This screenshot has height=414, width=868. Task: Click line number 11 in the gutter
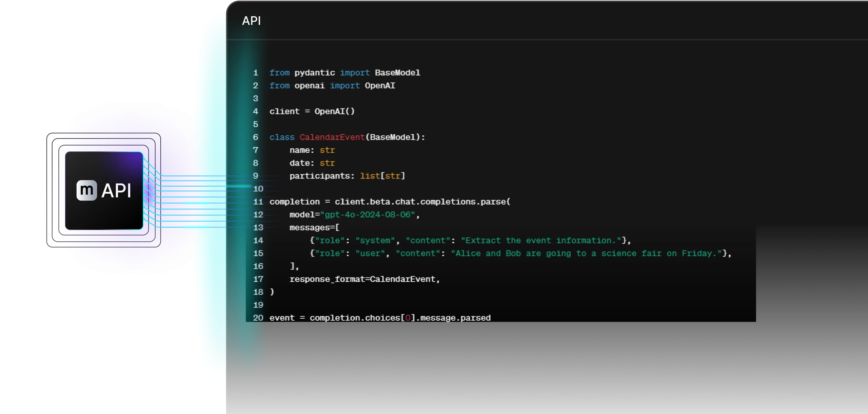(258, 202)
